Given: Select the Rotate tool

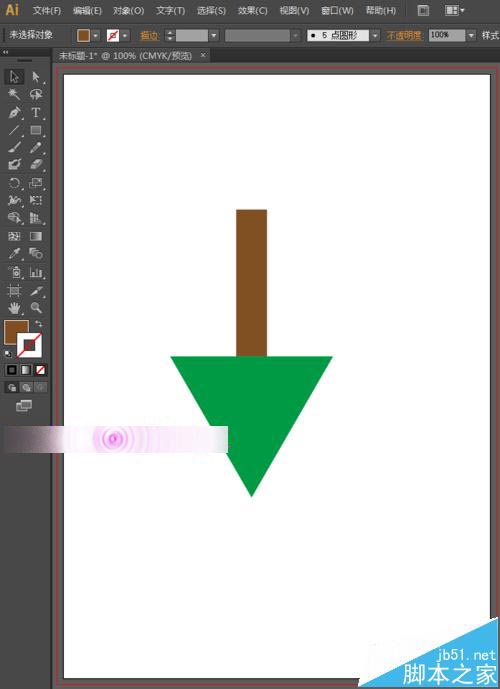Looking at the screenshot, I should pyautogui.click(x=14, y=183).
